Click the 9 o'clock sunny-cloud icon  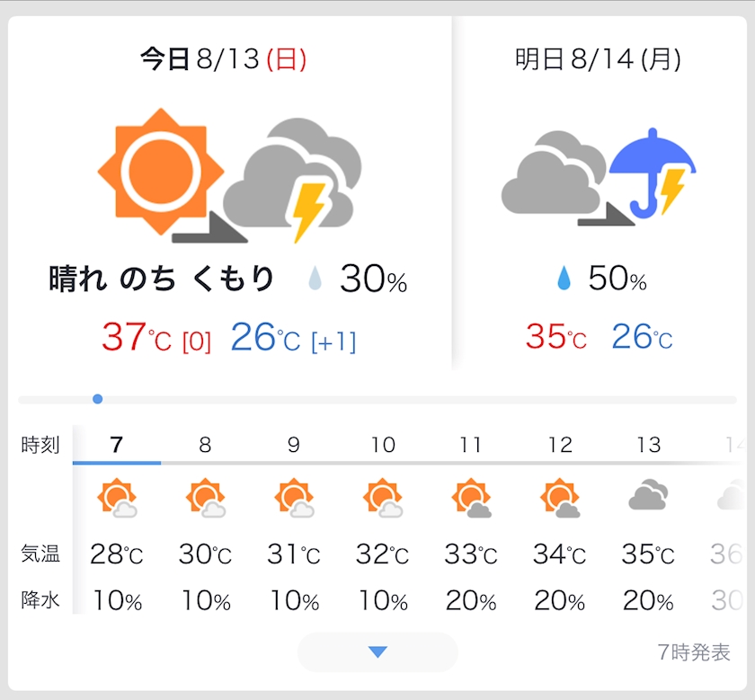(294, 499)
